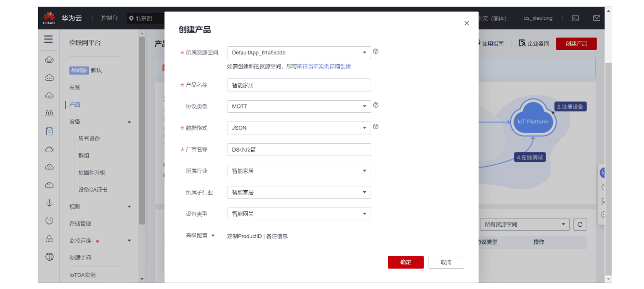Screen dimensions: 644x289
Task: Open the 设备类型 智能网关 dropdown
Action: point(299,214)
